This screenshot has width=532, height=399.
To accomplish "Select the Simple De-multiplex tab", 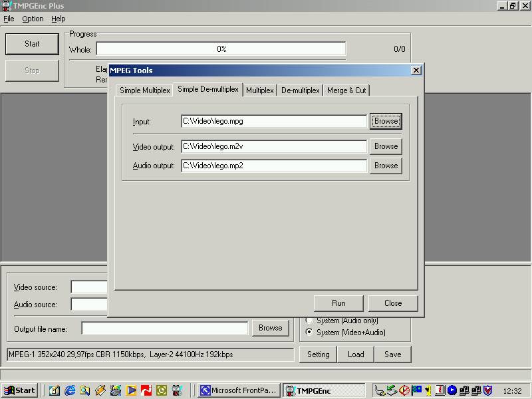I will [208, 89].
